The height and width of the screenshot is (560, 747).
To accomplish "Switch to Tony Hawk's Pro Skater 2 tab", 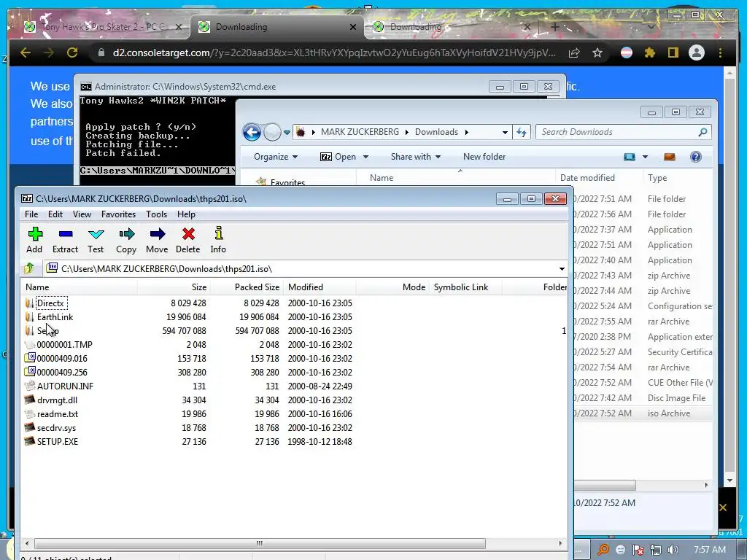I will tap(104, 27).
